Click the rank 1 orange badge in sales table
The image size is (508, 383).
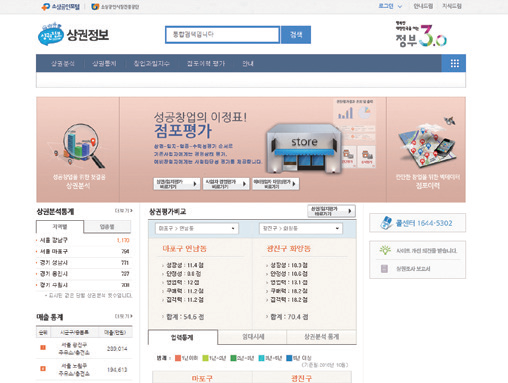pyautogui.click(x=43, y=348)
